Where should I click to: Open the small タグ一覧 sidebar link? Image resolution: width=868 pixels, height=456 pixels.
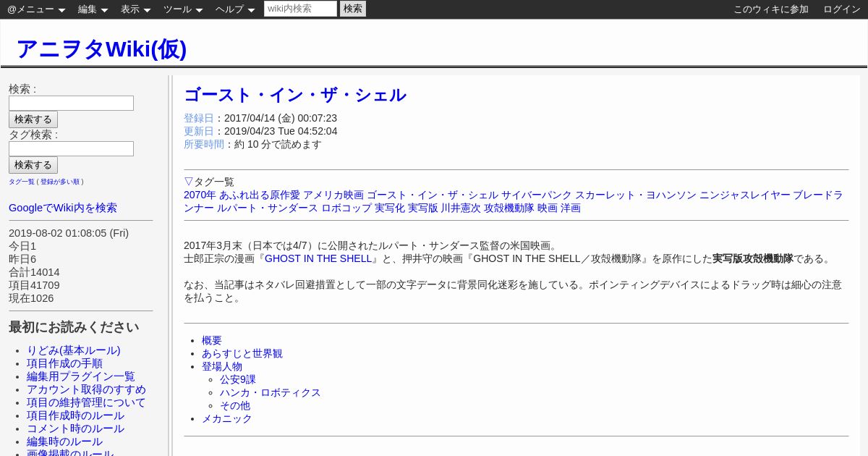[22, 182]
